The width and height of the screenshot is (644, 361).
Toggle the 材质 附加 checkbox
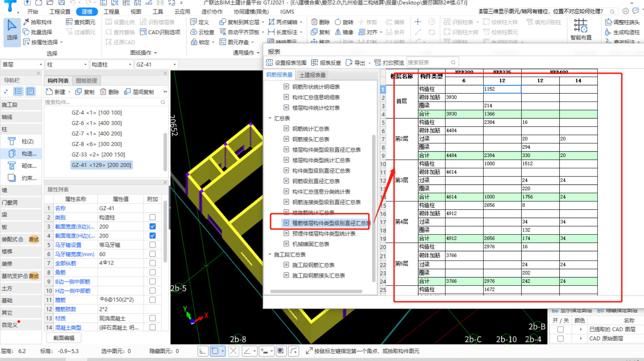153,318
